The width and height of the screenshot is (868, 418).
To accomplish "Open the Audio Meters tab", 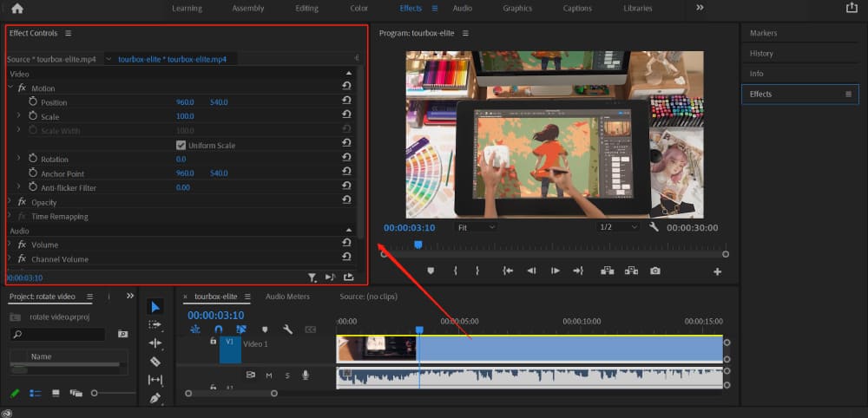I will (286, 297).
